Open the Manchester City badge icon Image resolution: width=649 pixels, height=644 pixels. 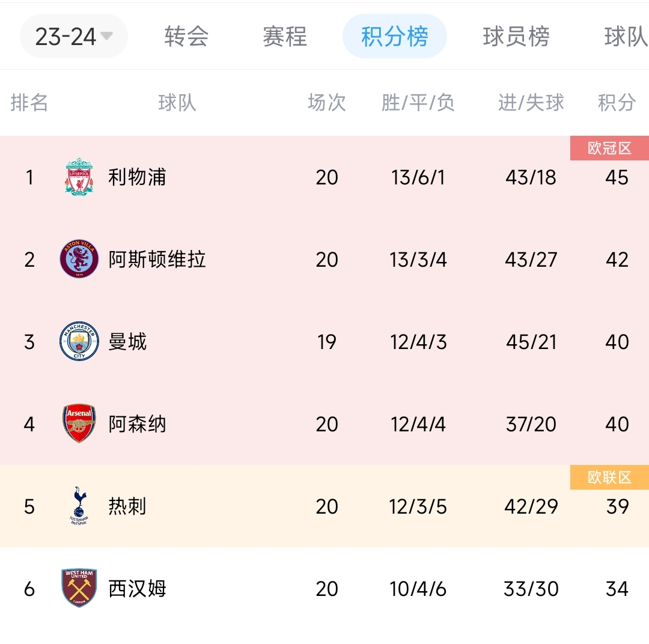pyautogui.click(x=79, y=341)
